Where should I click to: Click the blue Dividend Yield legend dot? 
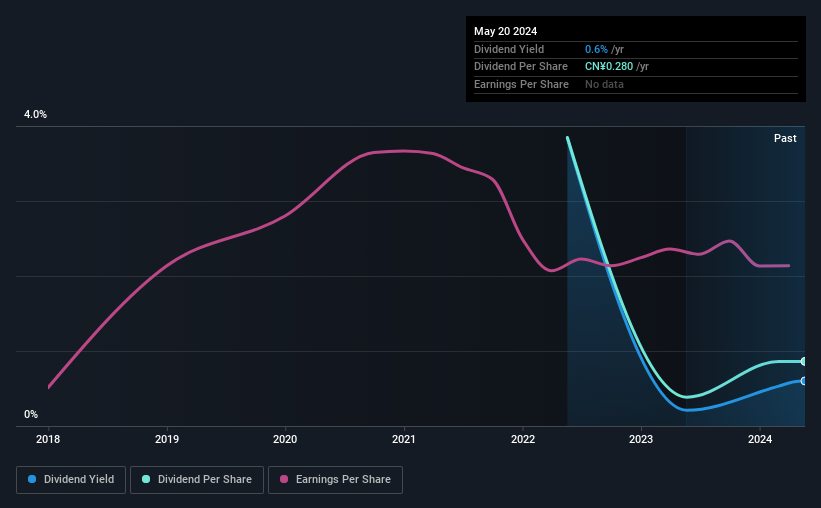[32, 479]
